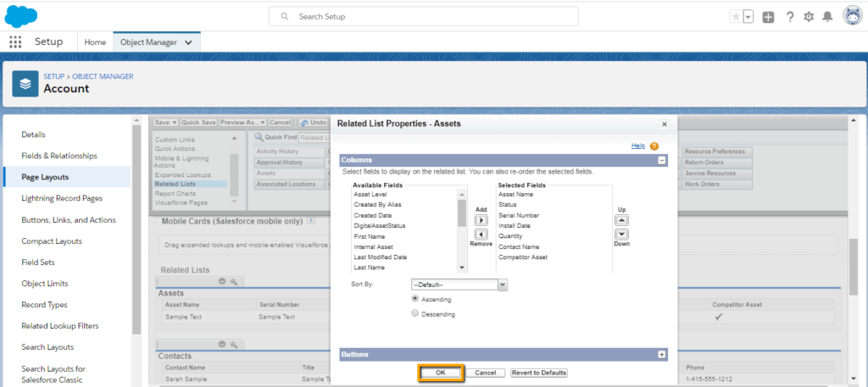This screenshot has width=868, height=387.
Task: Follow the SETUP breadcrumb link
Action: [x=54, y=76]
